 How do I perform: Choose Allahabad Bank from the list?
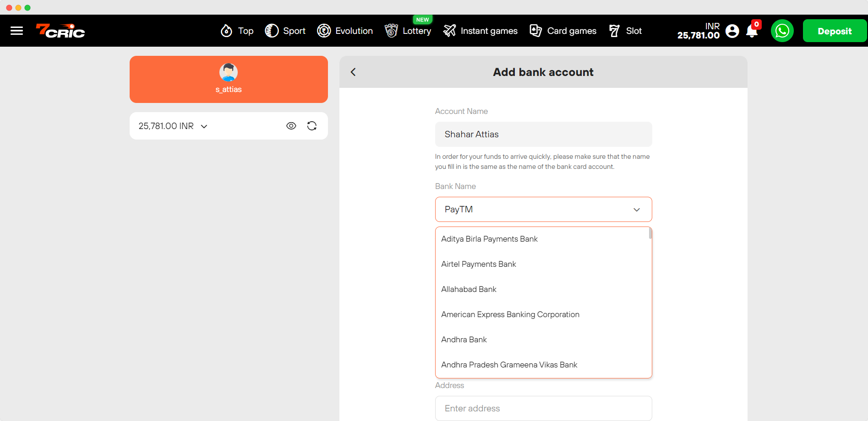coord(543,289)
